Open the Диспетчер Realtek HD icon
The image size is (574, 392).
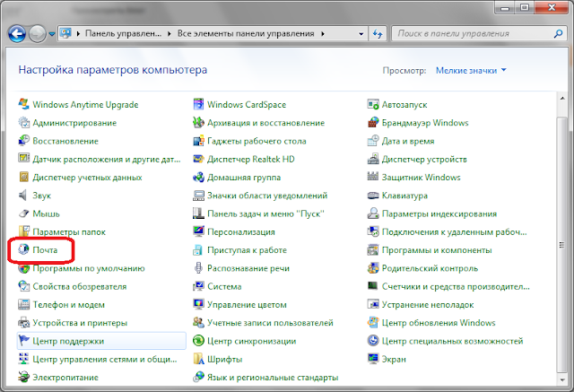click(x=198, y=159)
